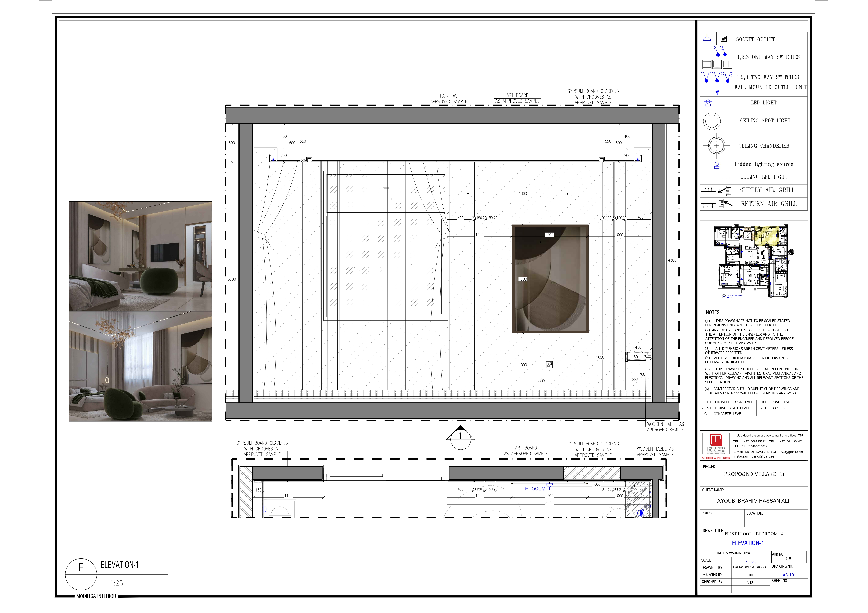
Task: Click the wall mounted outlet unit symbol
Action: [717, 92]
